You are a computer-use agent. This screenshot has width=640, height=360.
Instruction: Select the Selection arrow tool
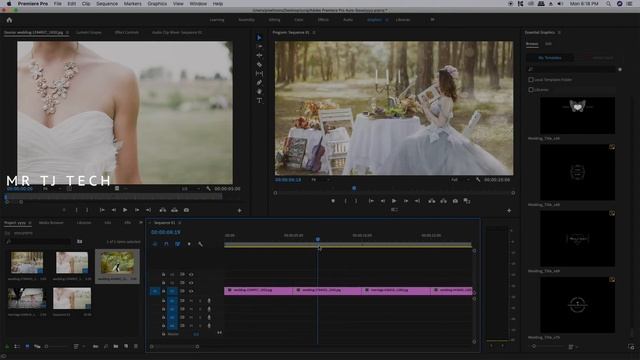tap(259, 38)
